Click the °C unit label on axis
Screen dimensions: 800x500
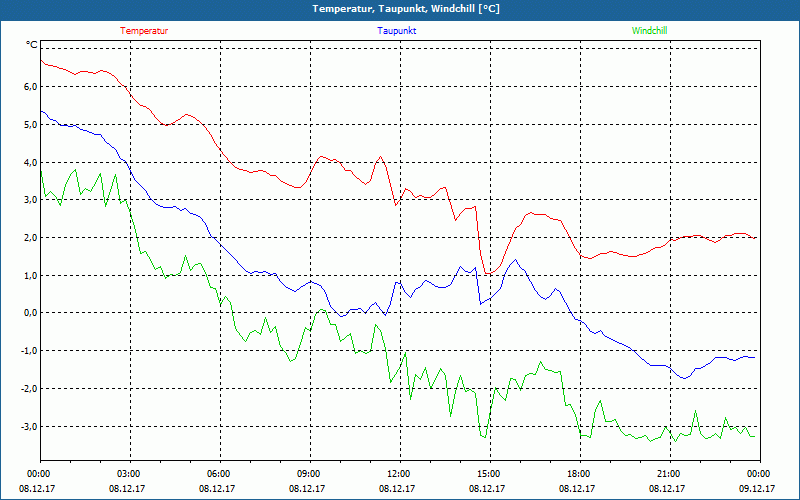32,45
